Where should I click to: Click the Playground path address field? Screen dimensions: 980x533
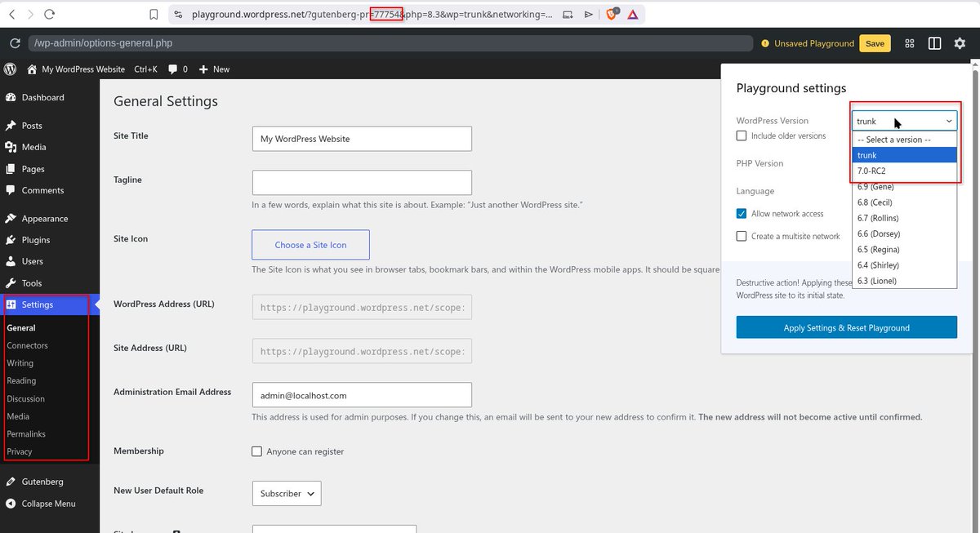tap(390, 43)
